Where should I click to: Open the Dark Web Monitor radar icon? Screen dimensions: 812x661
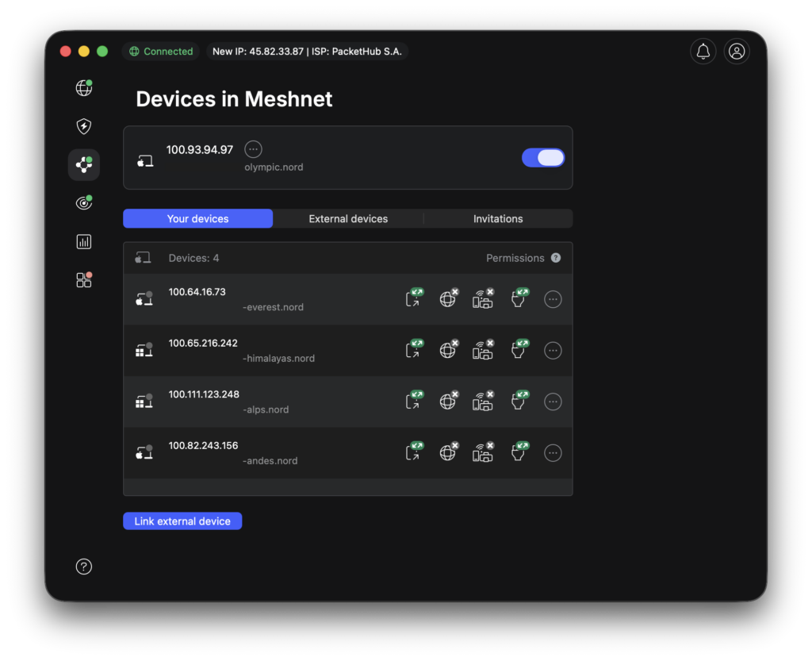click(84, 202)
